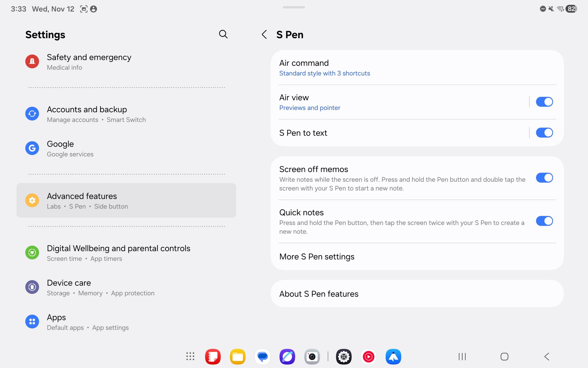
Task: Open the Messages chat bubble app
Action: click(262, 357)
